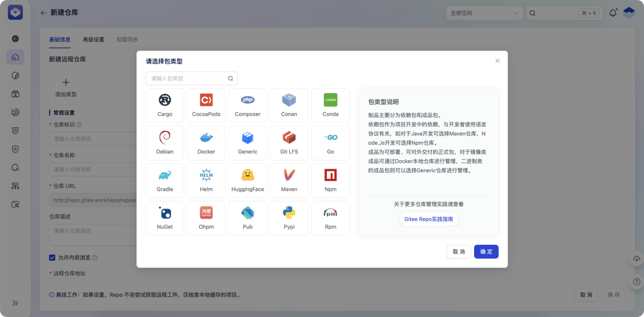Choose the Docker package type

click(206, 143)
